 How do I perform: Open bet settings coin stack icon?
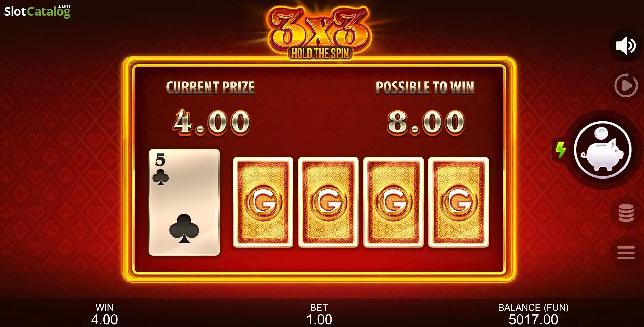tap(626, 213)
